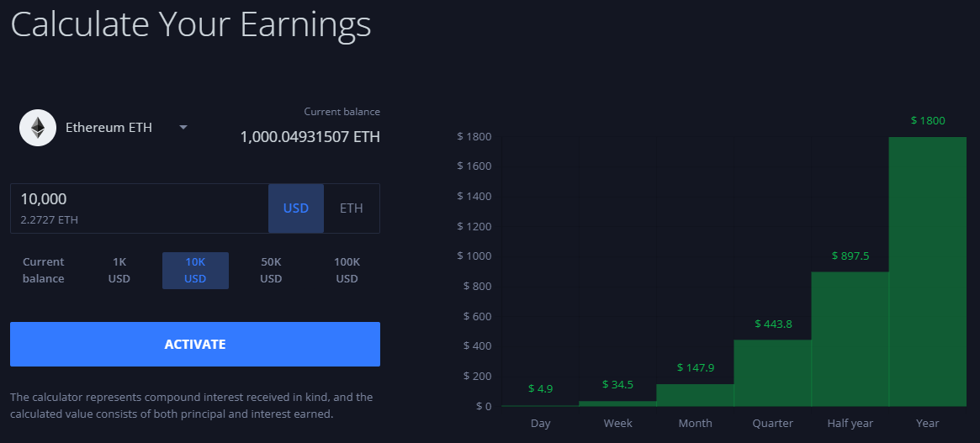
Task: Click the 10,000 amount input field
Action: 140,208
